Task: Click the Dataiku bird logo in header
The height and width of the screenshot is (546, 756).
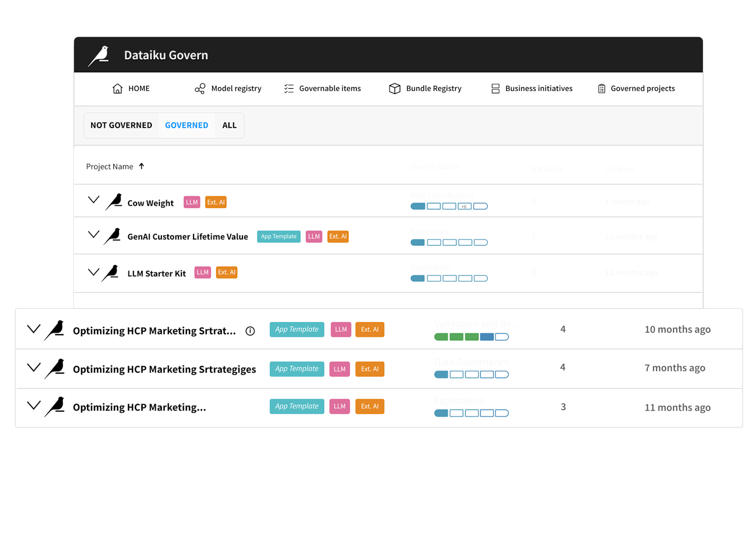Action: [x=99, y=56]
